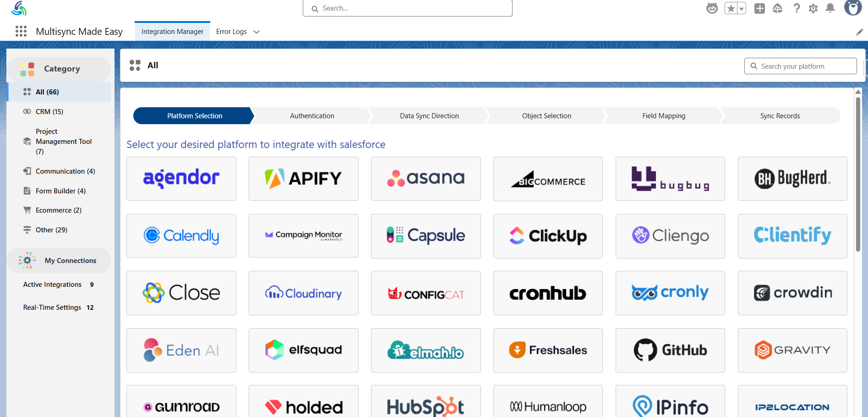Select the GitHub platform card
Screen dimensions: 868x417
click(670, 350)
